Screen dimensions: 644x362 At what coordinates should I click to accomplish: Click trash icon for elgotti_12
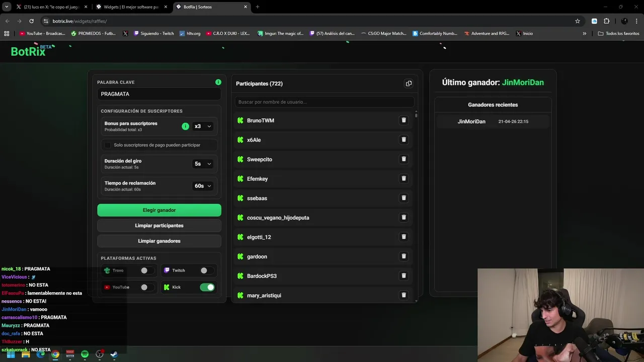pos(404,237)
